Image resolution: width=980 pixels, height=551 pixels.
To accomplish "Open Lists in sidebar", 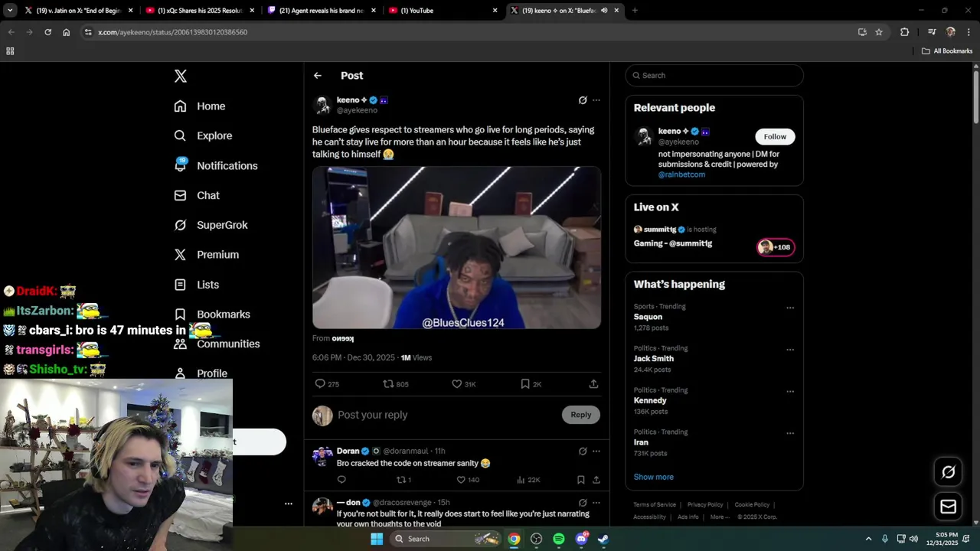I will pyautogui.click(x=197, y=285).
